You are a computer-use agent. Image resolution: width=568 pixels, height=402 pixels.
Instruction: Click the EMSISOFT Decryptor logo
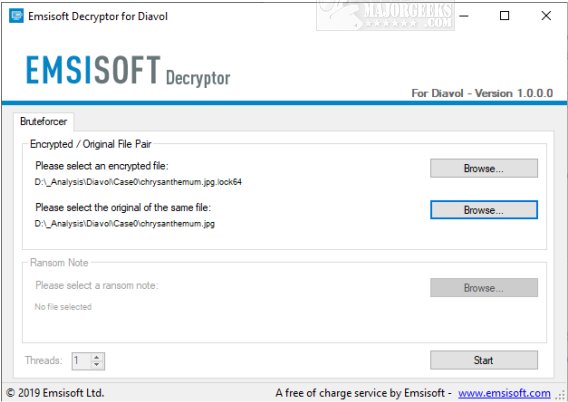[x=128, y=71]
